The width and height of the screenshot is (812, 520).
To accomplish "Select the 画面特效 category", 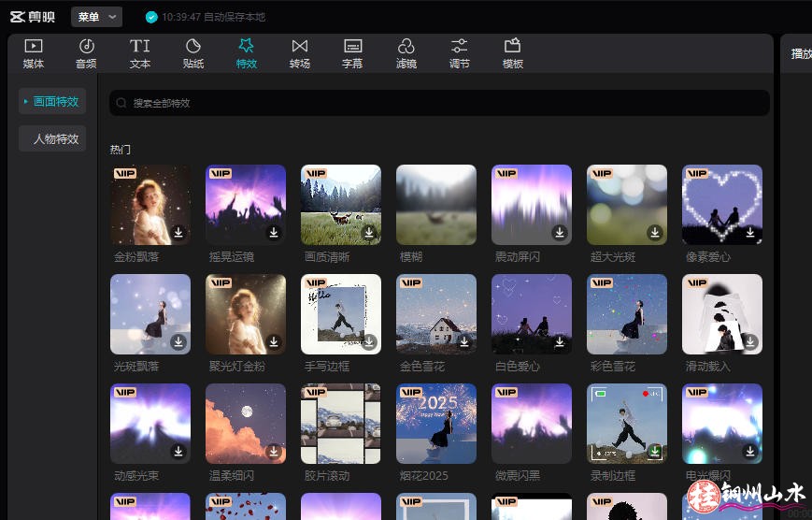I will [52, 102].
